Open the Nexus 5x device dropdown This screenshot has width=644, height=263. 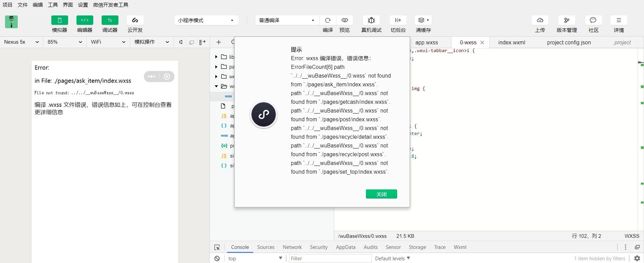coord(21,42)
